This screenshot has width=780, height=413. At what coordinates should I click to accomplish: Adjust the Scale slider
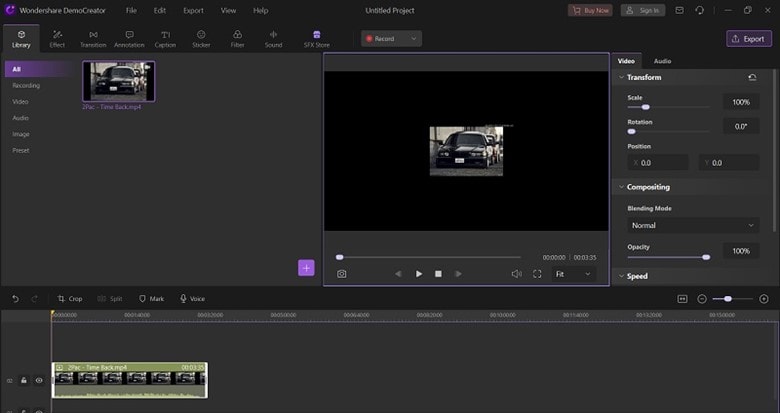(x=669, y=107)
